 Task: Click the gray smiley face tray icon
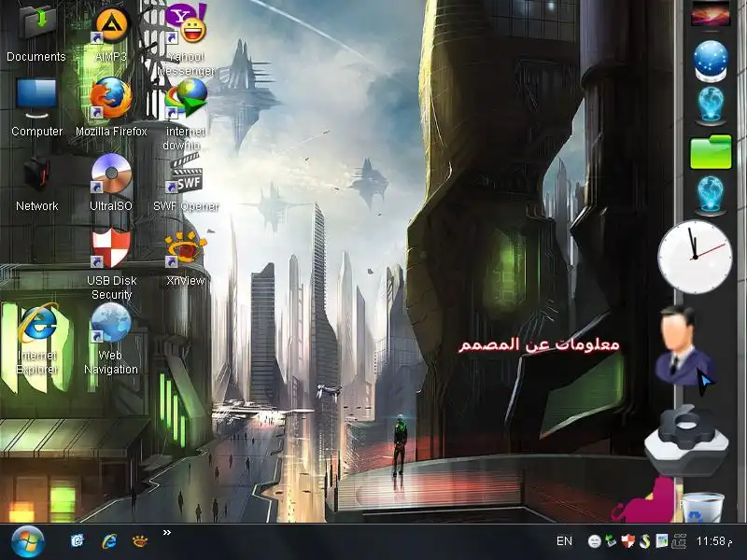click(594, 541)
